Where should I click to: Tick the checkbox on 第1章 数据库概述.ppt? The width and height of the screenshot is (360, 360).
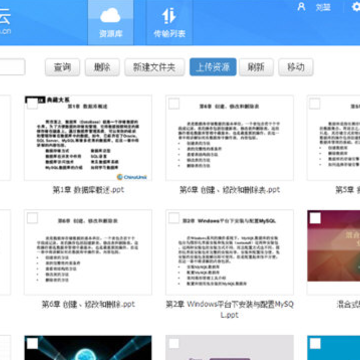tap(32, 104)
